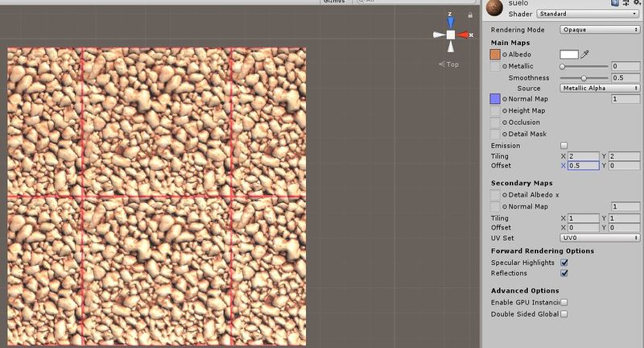Click the Main Maps Tiling X field
The width and height of the screenshot is (644, 348).
point(583,156)
